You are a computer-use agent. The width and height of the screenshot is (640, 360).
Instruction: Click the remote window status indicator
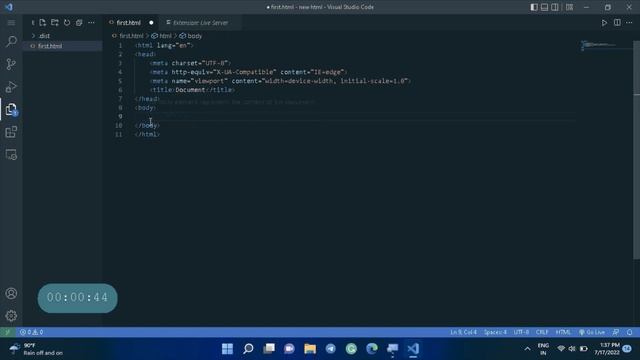pyautogui.click(x=7, y=332)
